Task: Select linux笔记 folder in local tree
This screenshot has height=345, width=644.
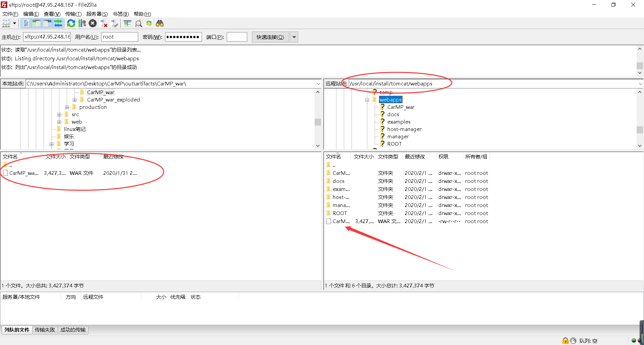Action: (x=75, y=129)
